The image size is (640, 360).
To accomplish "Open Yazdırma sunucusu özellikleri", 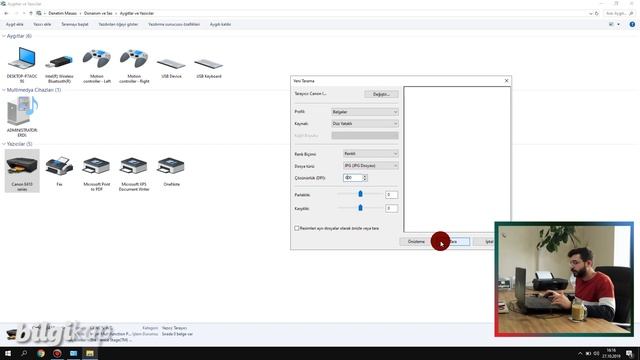I will pos(174,24).
